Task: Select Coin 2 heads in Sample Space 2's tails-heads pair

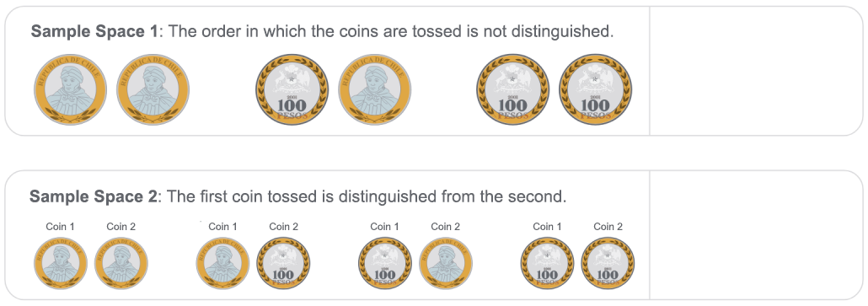Action: pyautogui.click(x=446, y=263)
